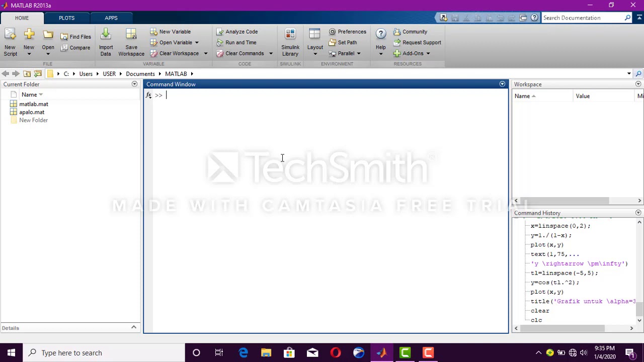Open Microsoft Edge from the taskbar
Image resolution: width=644 pixels, height=362 pixels.
243,353
